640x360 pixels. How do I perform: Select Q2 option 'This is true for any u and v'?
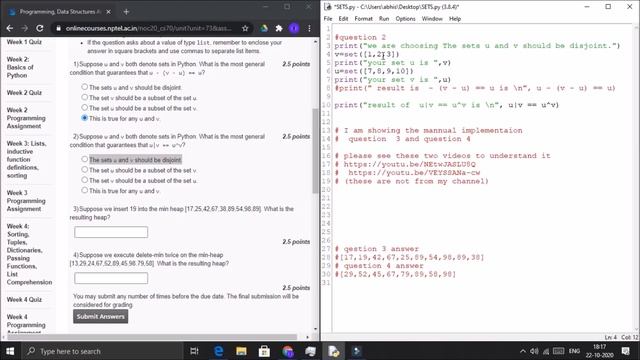coord(84,190)
